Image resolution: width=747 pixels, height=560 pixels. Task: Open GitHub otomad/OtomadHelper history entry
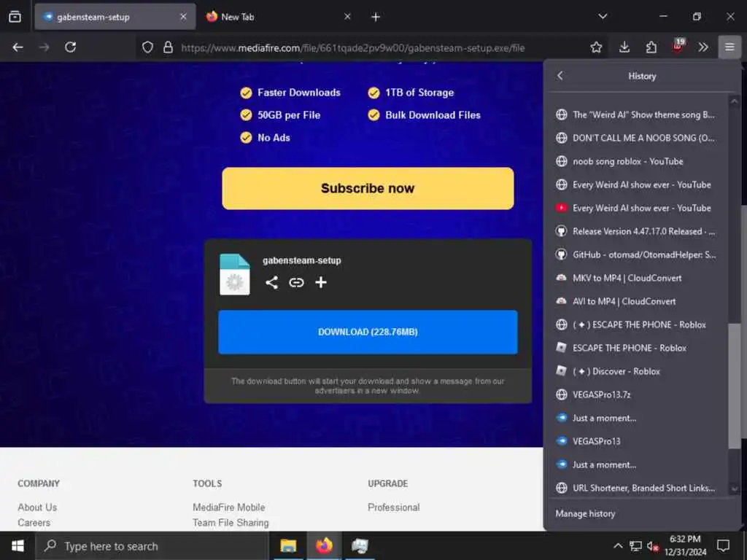(638, 254)
